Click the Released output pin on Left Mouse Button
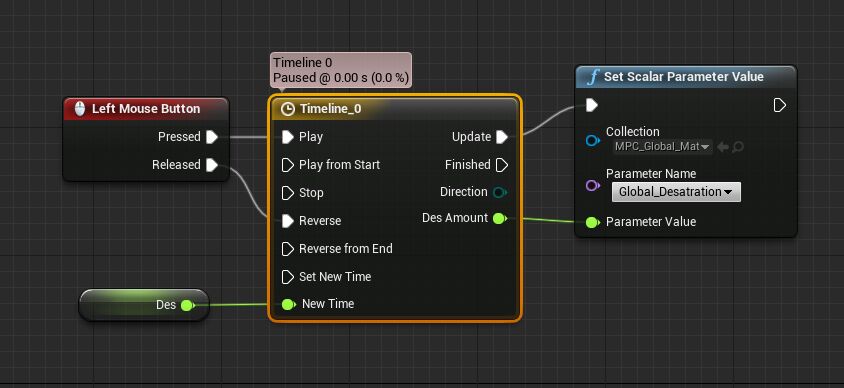This screenshot has height=388, width=844. coord(212,165)
